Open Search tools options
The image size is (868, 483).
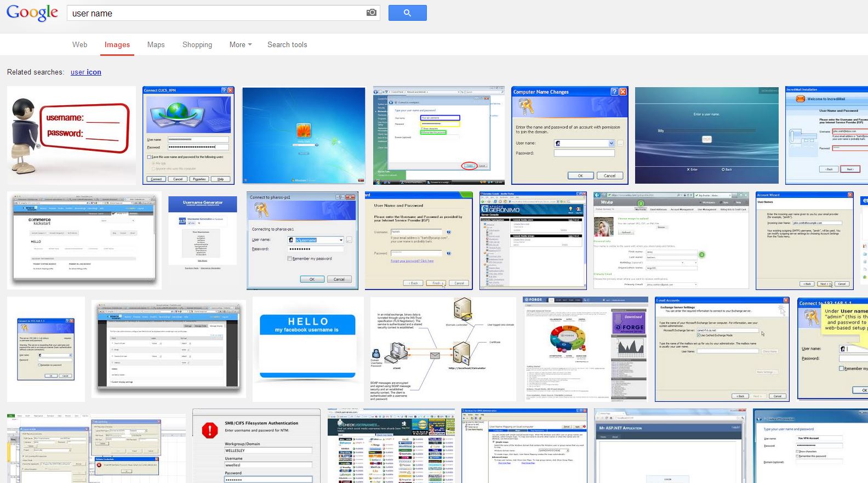[x=287, y=45]
